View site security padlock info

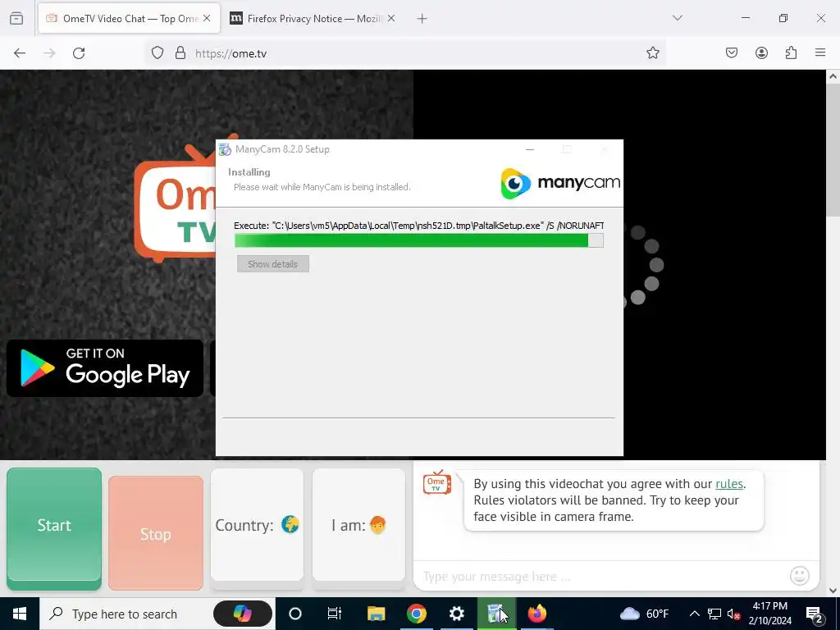click(180, 52)
